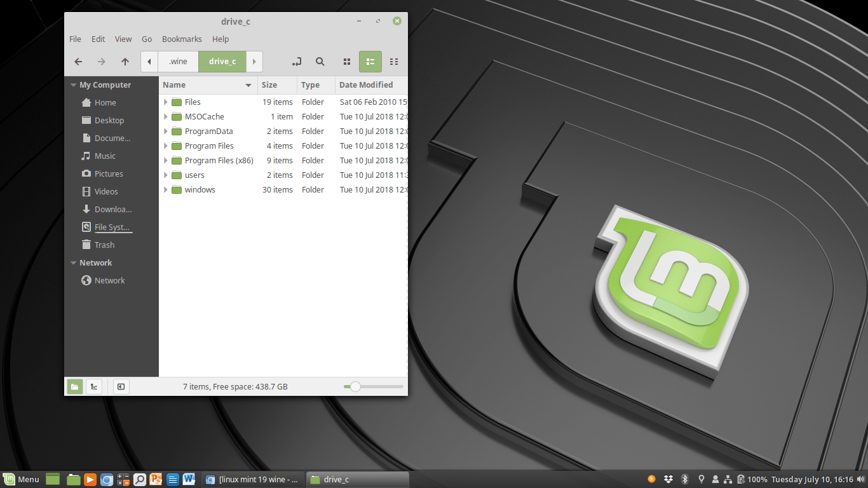Viewport: 868px width, 488px height.
Task: Sort by the Size column header
Action: (277, 85)
